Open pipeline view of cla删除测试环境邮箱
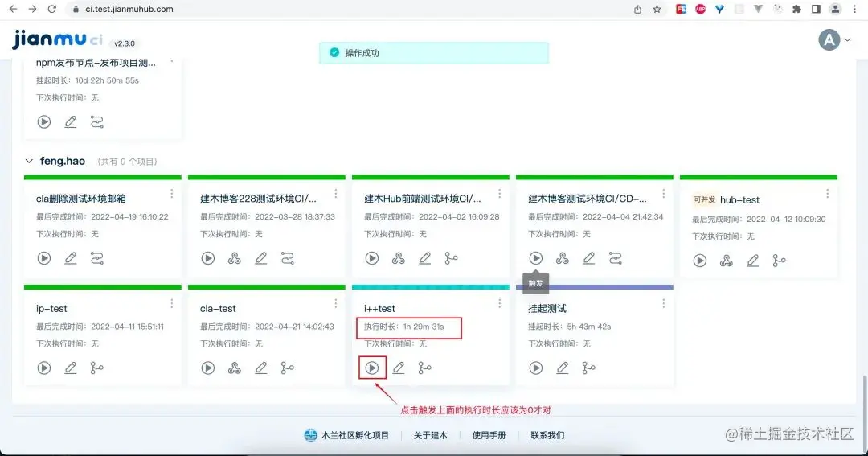The height and width of the screenshot is (456, 868). pos(97,258)
